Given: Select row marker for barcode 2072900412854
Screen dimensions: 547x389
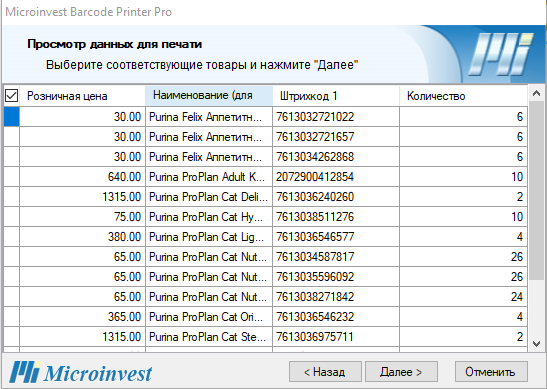Looking at the screenshot, I should (12, 177).
